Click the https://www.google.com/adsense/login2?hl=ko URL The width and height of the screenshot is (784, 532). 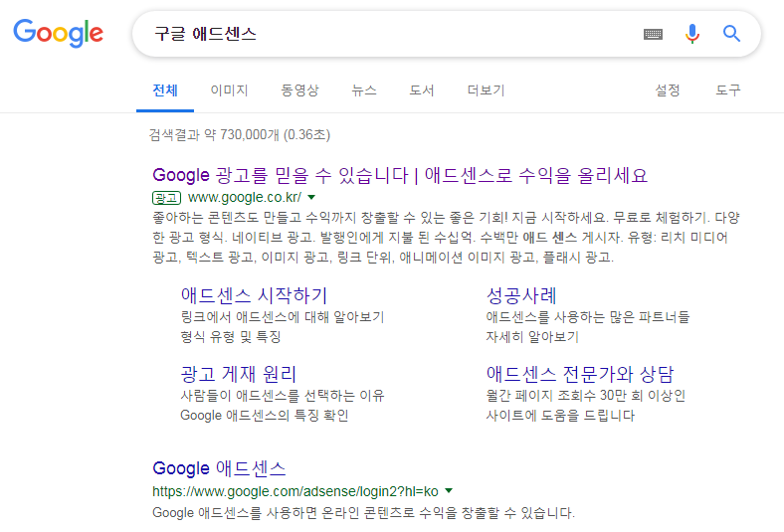[x=295, y=491]
